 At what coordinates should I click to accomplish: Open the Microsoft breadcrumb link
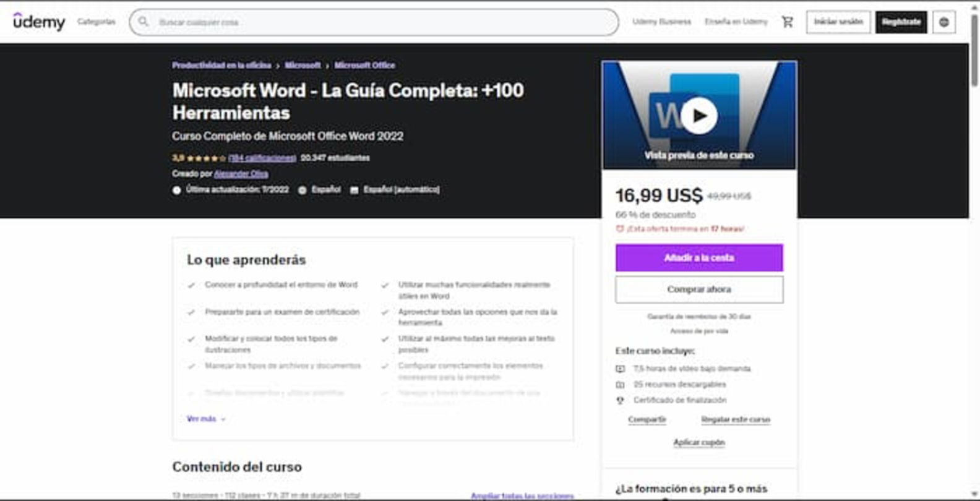click(x=303, y=65)
